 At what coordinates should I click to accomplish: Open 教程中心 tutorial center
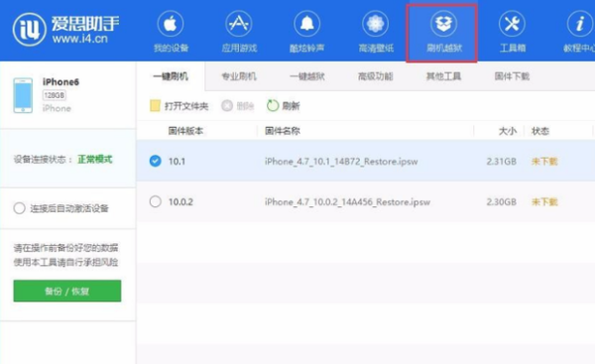(x=579, y=32)
